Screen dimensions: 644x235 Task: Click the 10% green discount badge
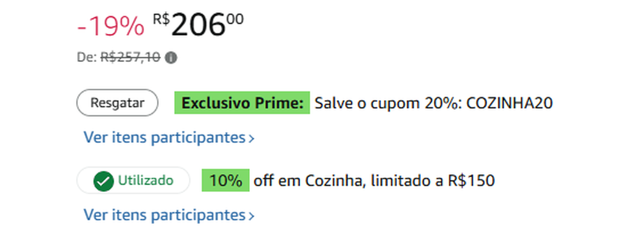(x=225, y=180)
